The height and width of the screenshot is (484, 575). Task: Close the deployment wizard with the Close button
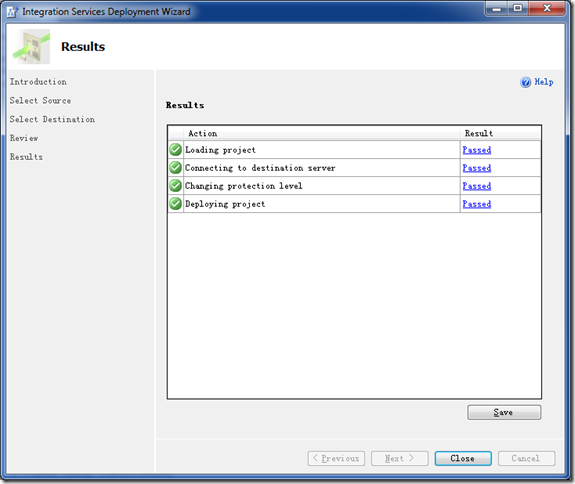tap(463, 458)
